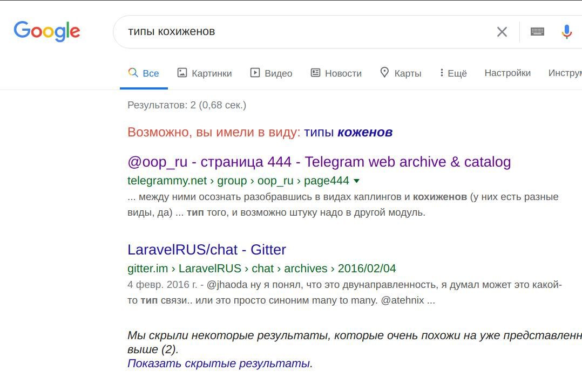Switch to the Новости tab

coord(336,73)
